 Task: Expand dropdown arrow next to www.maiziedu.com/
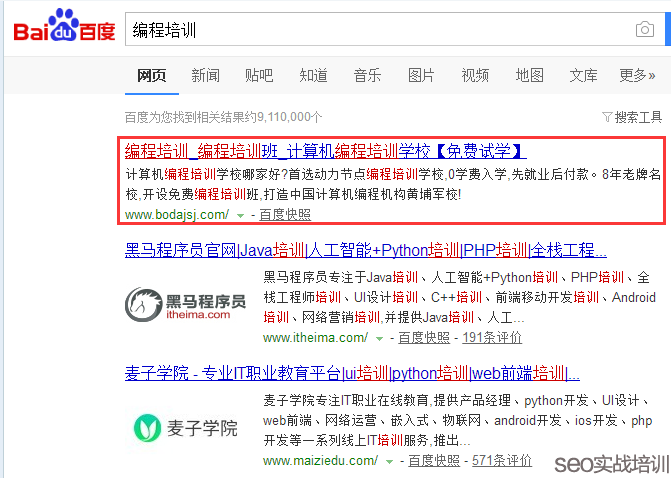coord(389,462)
